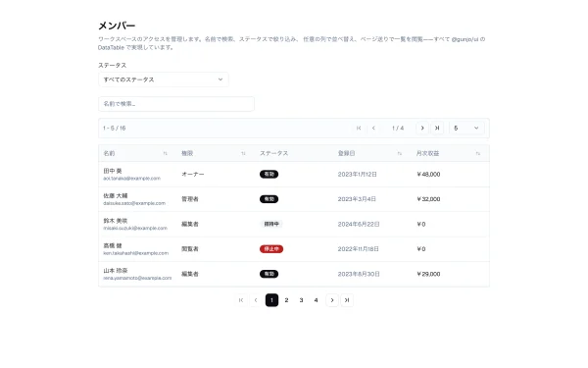The image size is (588, 368).
Task: Open the rows-per-page dropdown showing 5
Action: click(x=466, y=128)
